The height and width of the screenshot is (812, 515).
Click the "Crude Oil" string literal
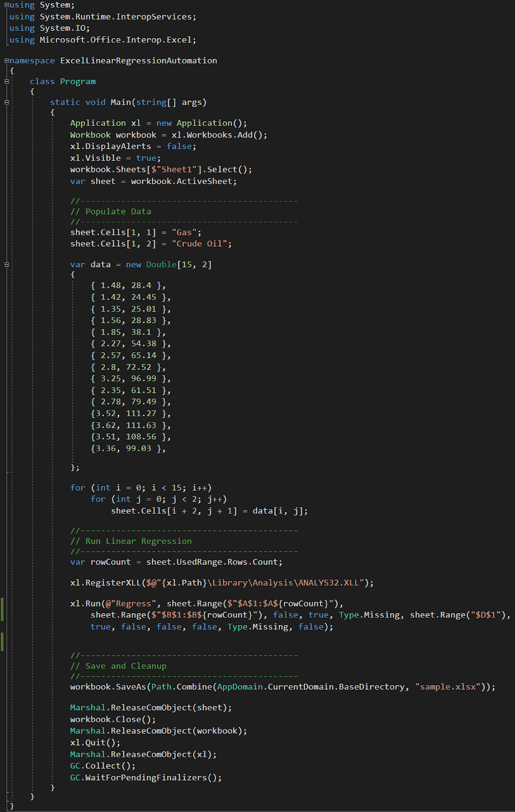(199, 244)
